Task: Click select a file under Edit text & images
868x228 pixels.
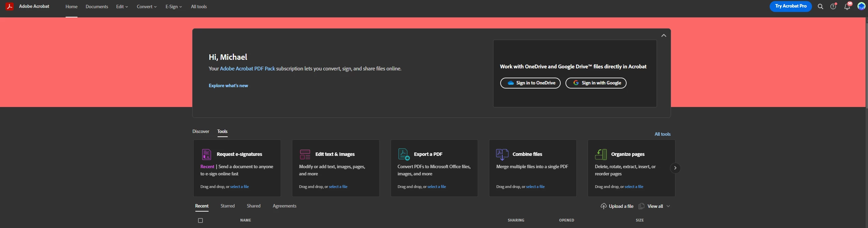Action: (338, 187)
